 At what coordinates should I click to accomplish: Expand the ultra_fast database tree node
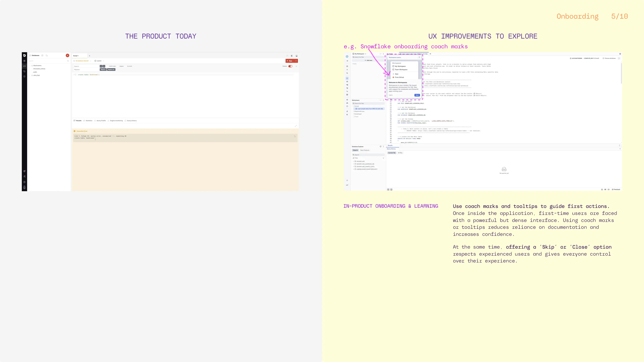(30, 75)
